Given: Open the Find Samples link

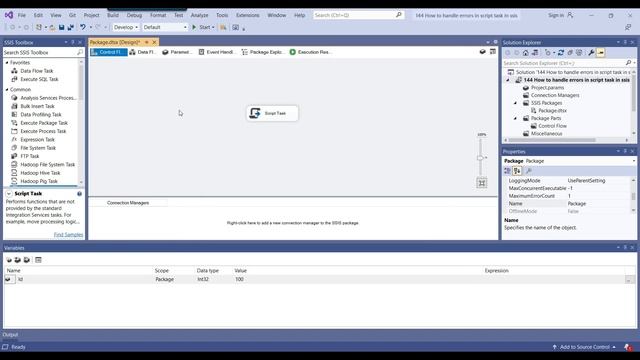Looking at the screenshot, I should coord(68,235).
